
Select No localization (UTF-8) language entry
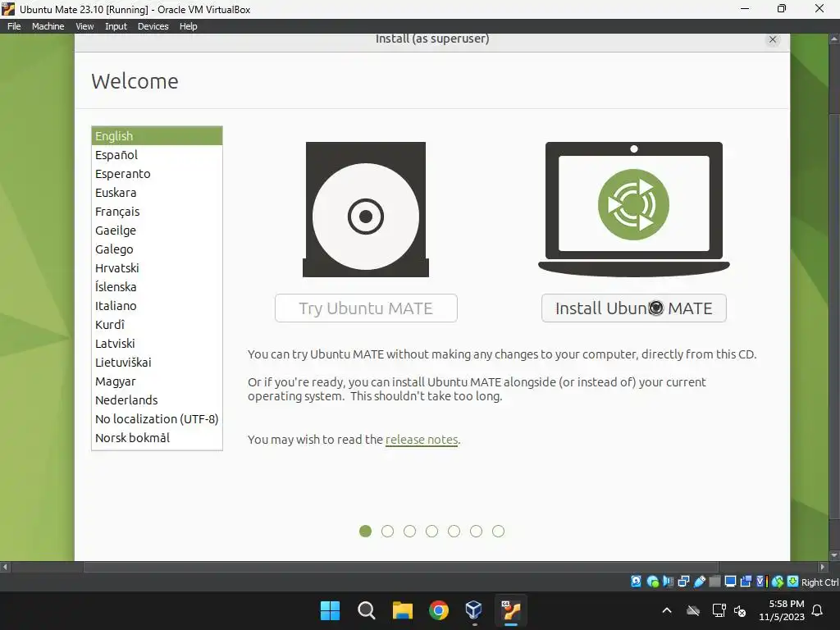click(x=157, y=419)
